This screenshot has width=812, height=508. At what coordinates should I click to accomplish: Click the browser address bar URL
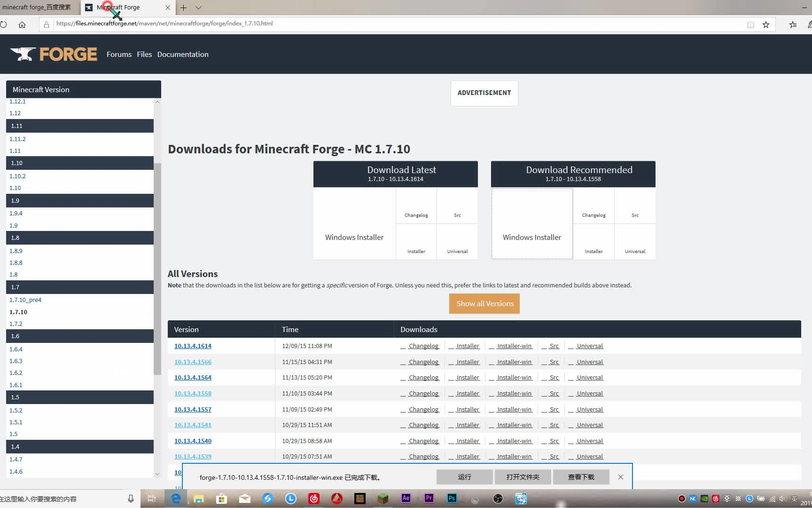[164, 24]
